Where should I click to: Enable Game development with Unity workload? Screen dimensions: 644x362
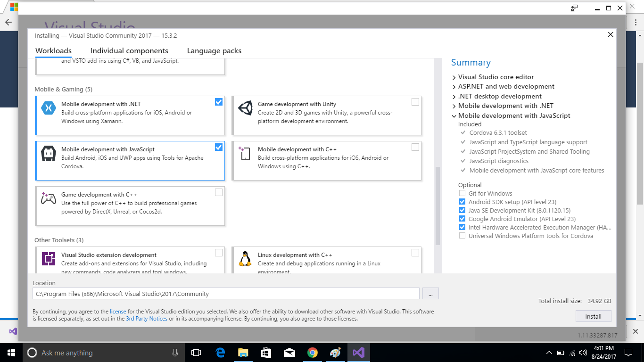pyautogui.click(x=415, y=102)
